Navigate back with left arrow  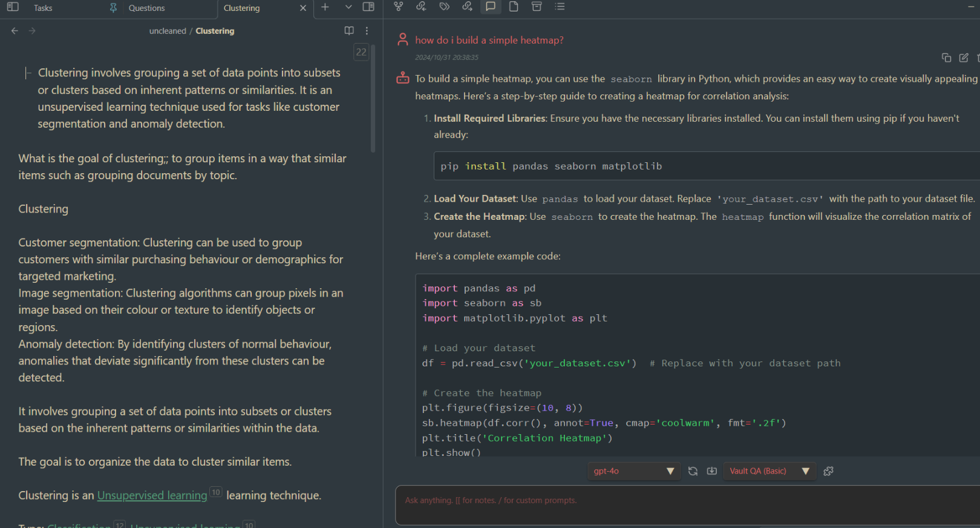[15, 31]
